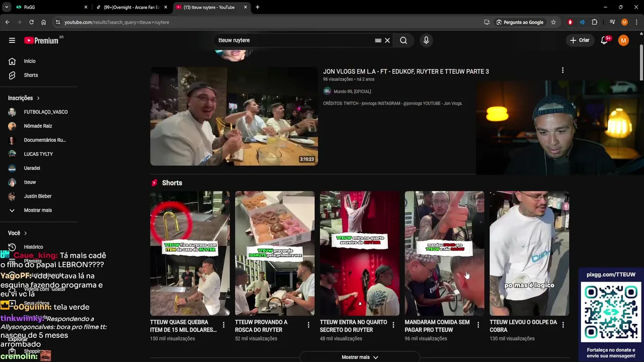The width and height of the screenshot is (644, 362).
Task: Reload the page
Action: [31, 22]
